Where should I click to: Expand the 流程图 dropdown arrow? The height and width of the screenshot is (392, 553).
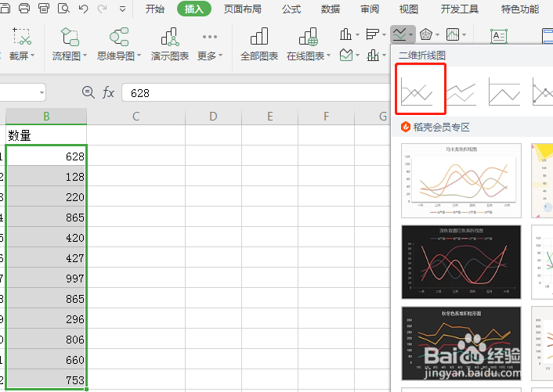pos(85,56)
